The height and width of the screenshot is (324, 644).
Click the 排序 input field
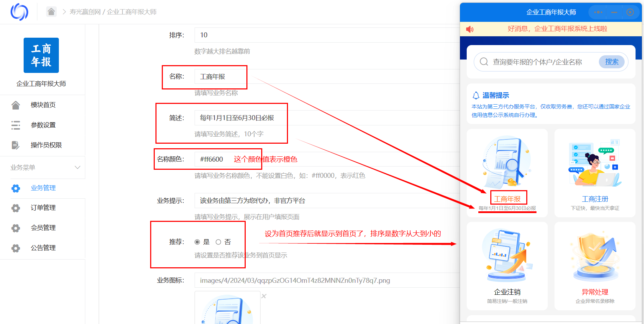coord(327,35)
